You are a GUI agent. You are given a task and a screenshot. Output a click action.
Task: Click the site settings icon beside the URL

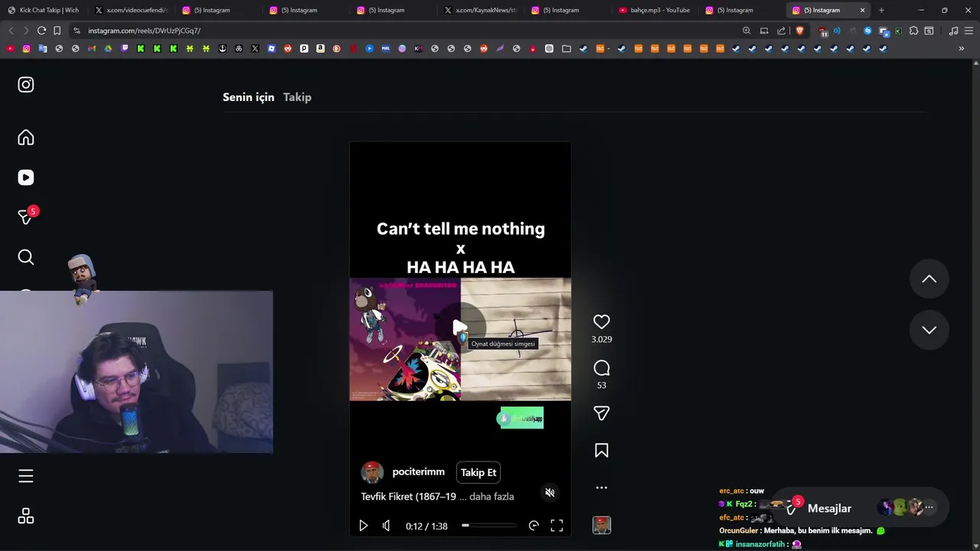pos(77,31)
